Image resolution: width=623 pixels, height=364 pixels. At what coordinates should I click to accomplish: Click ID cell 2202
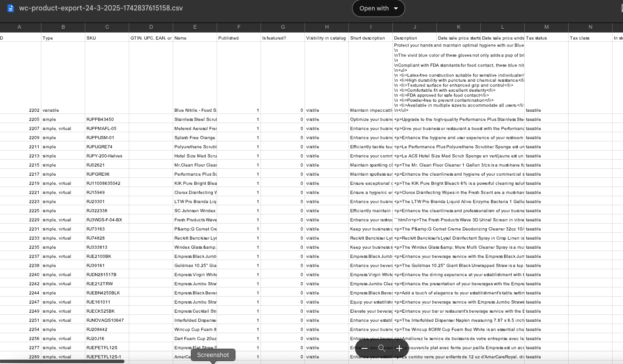pyautogui.click(x=20, y=78)
